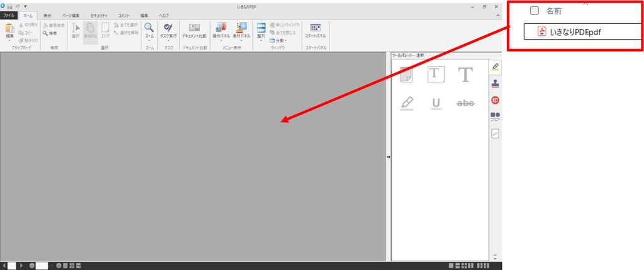The height and width of the screenshot is (270, 644).
Task: Open the stamp palette tab
Action: tap(496, 84)
